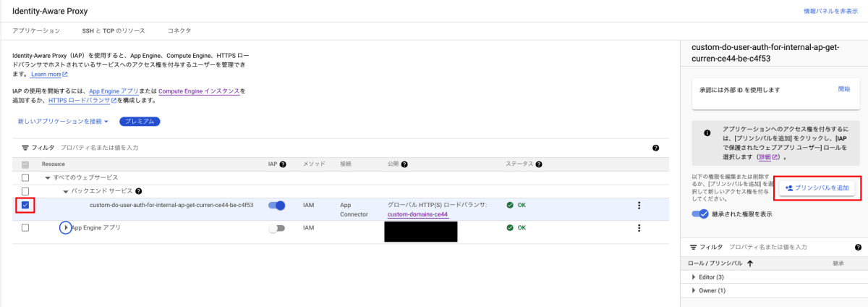The height and width of the screenshot is (307, 868).
Task: Click info icon in access grant notice
Action: (x=707, y=134)
